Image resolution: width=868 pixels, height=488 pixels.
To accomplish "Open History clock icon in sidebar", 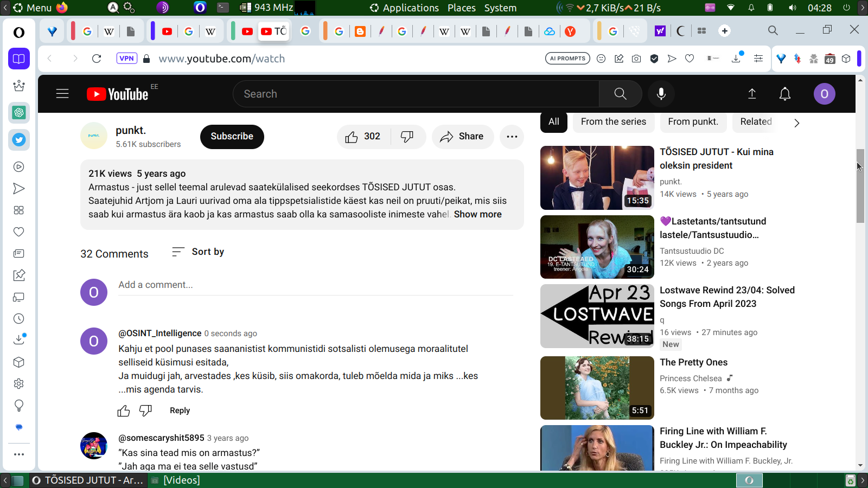I will (x=19, y=319).
